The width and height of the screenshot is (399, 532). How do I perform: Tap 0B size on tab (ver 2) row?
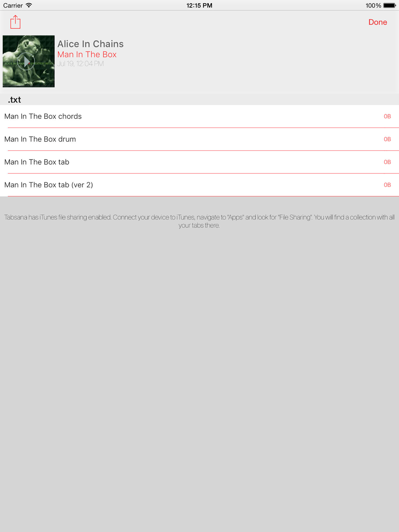(387, 185)
